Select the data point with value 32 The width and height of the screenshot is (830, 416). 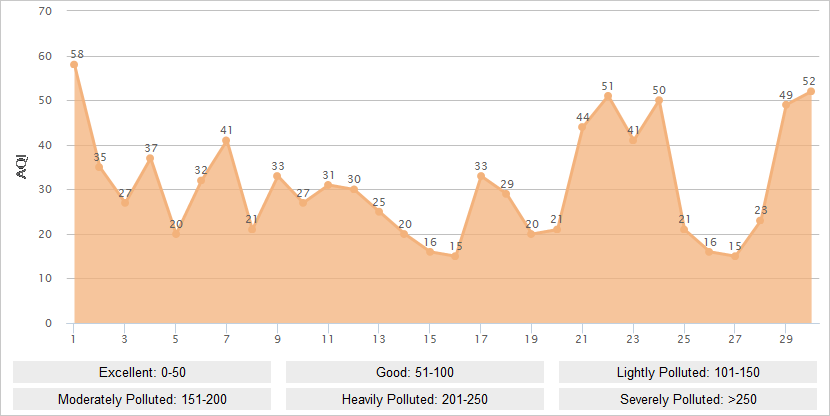pos(201,181)
